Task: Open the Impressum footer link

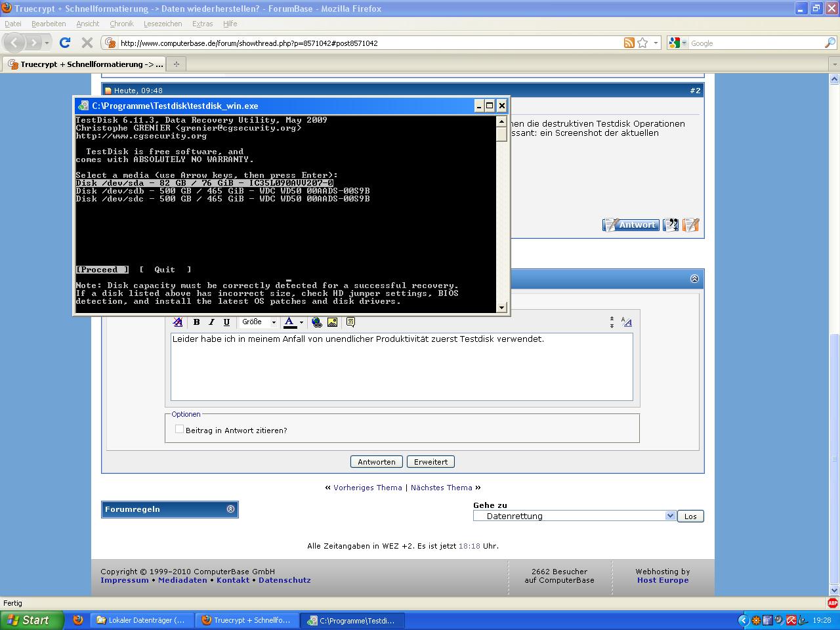Action: [x=125, y=580]
